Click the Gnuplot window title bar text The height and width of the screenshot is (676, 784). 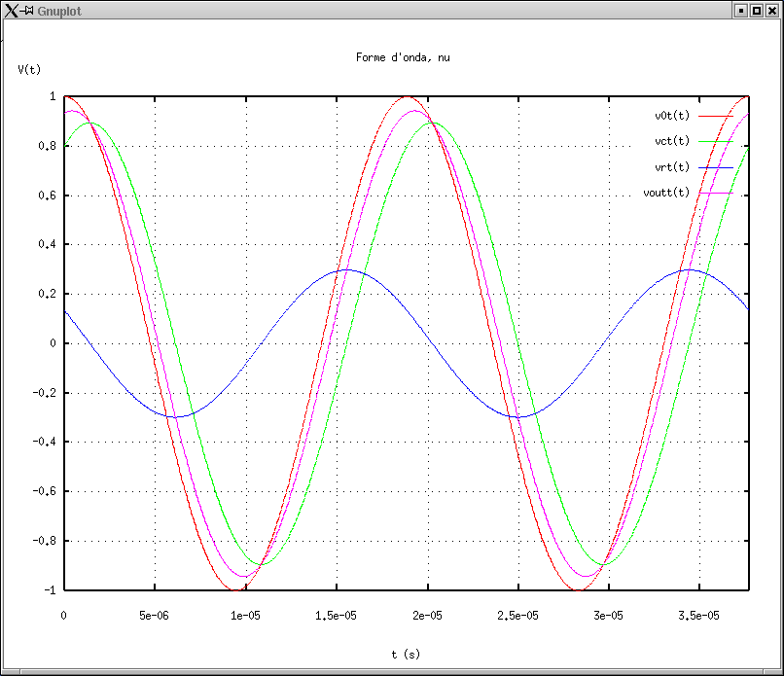click(59, 11)
